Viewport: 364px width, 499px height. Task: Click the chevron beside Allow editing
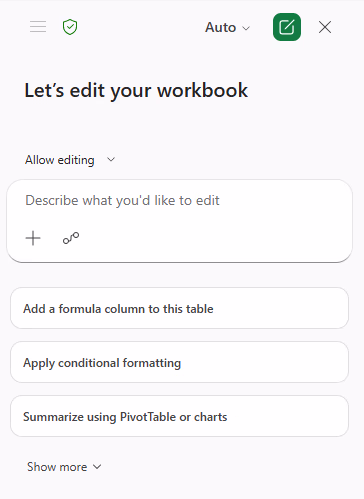pyautogui.click(x=111, y=160)
